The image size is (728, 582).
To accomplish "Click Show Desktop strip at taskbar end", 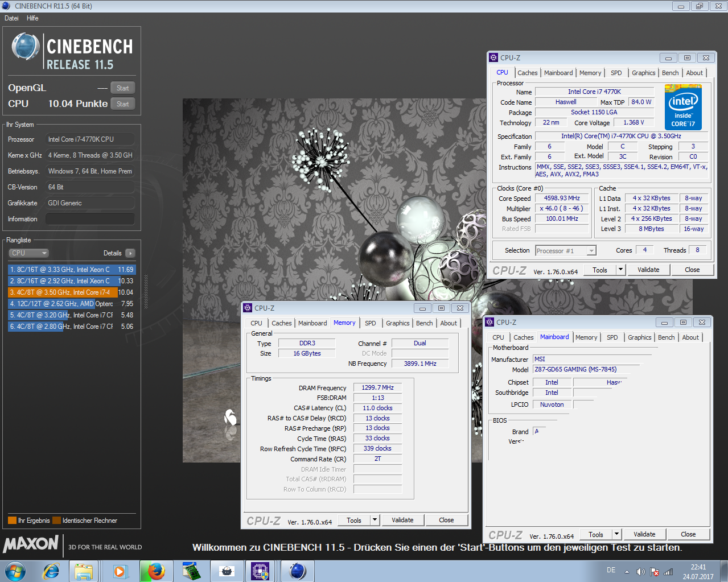I will coord(723,571).
